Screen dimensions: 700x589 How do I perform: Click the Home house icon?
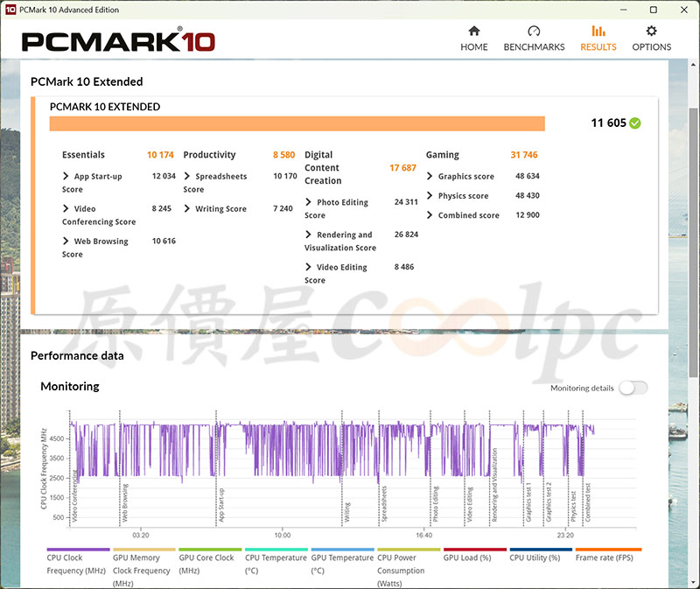point(473,31)
